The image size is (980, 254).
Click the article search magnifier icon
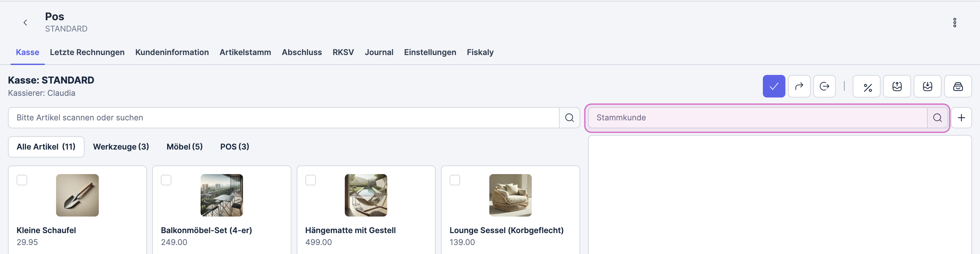pos(569,117)
